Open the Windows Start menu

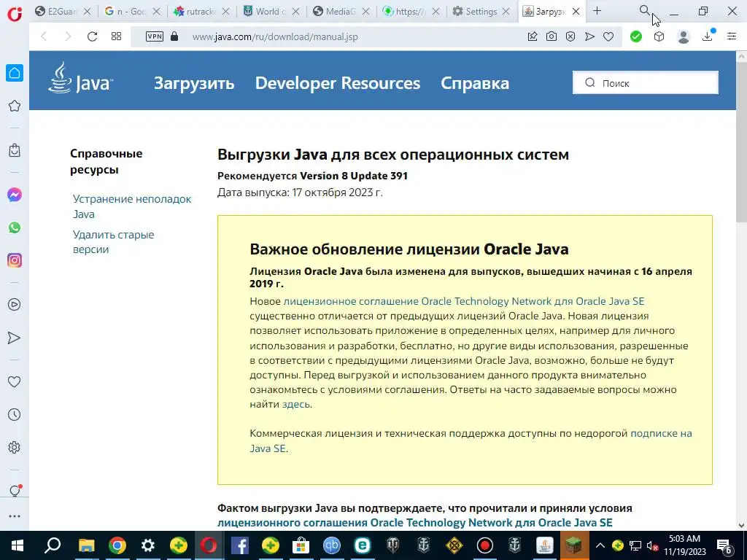[x=18, y=545]
